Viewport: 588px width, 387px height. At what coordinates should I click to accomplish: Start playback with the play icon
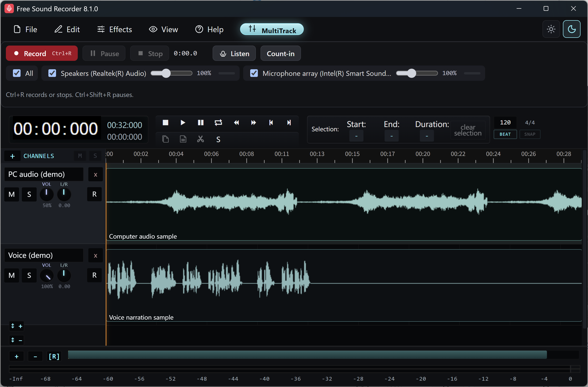[x=183, y=123]
